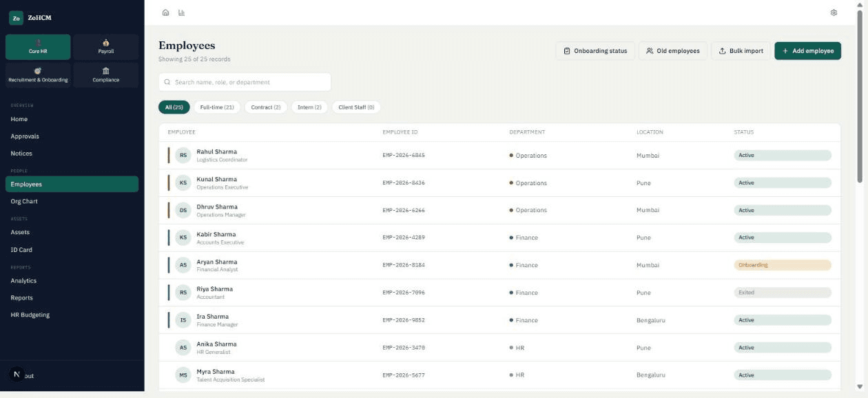Select the All (25) filter chip
Image resolution: width=868 pixels, height=398 pixels.
(174, 107)
